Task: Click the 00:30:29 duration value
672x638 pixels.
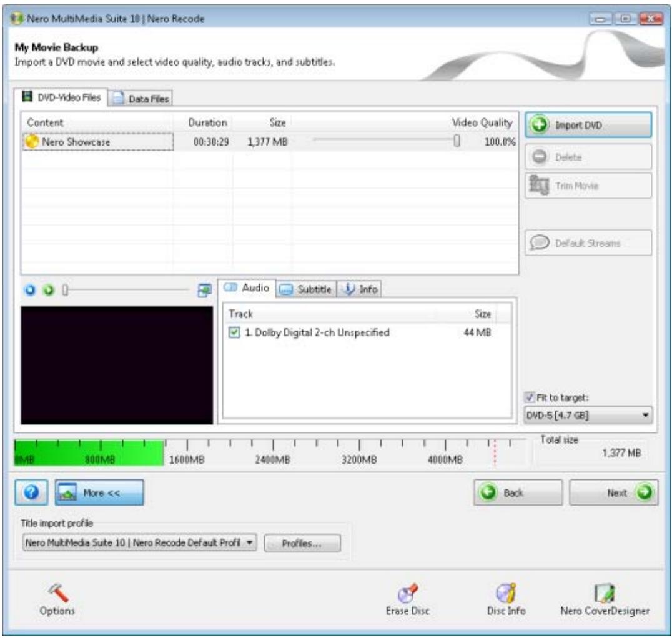Action: pyautogui.click(x=211, y=142)
